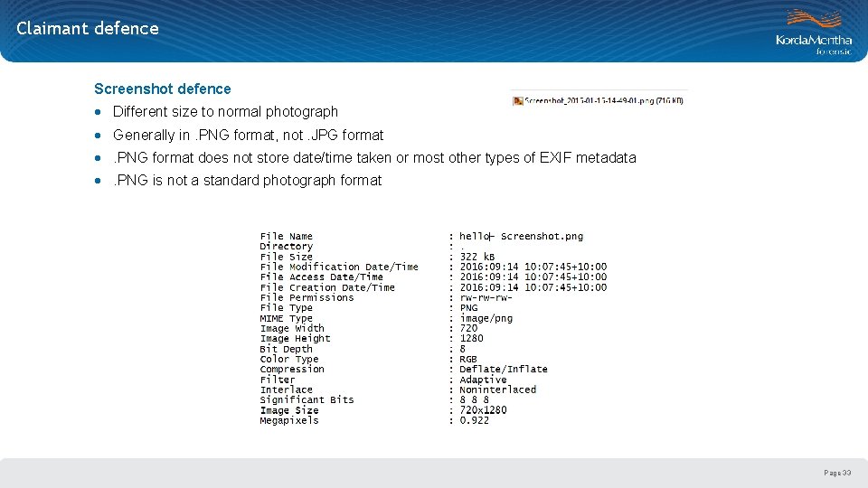Click the 'File Modification Date/Time' label
The width and height of the screenshot is (868, 488).
[x=339, y=267]
